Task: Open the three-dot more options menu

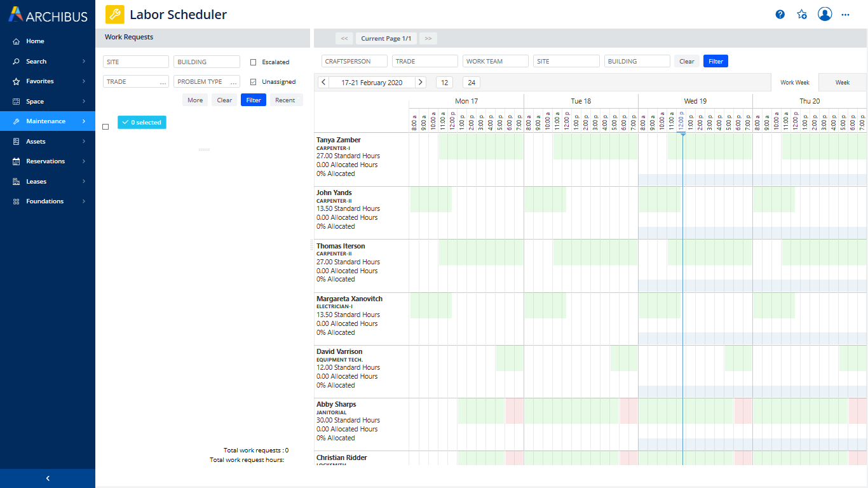Action: click(x=845, y=15)
